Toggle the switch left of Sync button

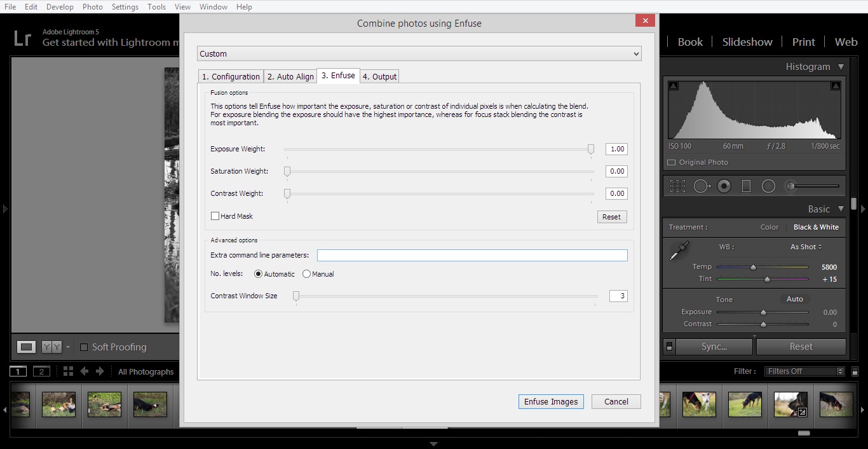point(669,347)
